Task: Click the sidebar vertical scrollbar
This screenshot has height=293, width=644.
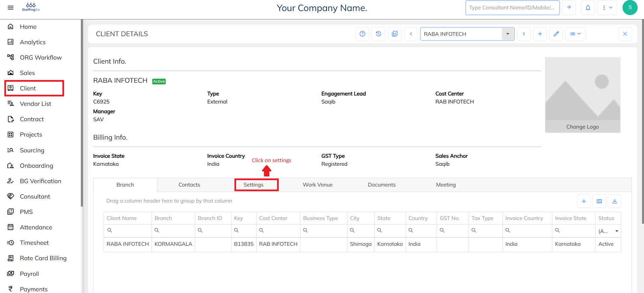Action: pyautogui.click(x=82, y=113)
